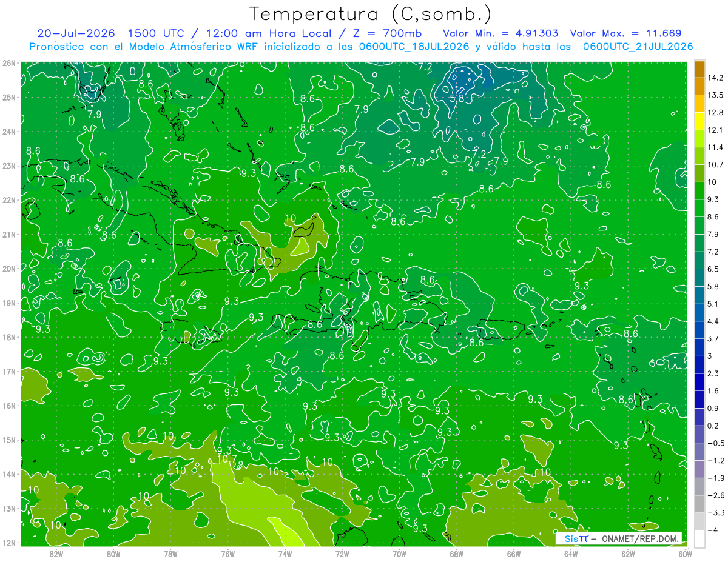The image size is (728, 562).
Task: Pick the white colorbar swatch below -4
Action: click(699, 538)
